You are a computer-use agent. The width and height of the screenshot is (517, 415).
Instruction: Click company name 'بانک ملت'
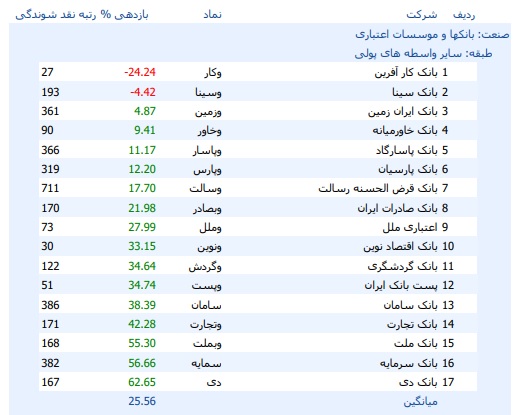click(416, 343)
